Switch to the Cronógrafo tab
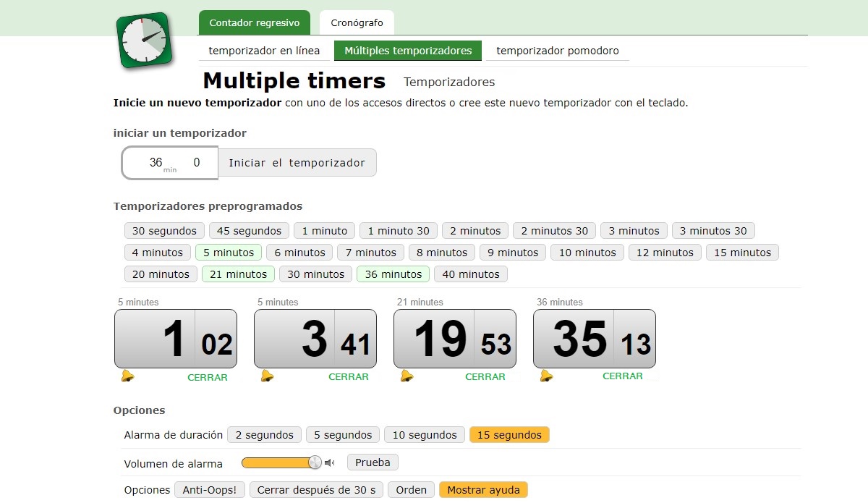868x503 pixels. 357,22
